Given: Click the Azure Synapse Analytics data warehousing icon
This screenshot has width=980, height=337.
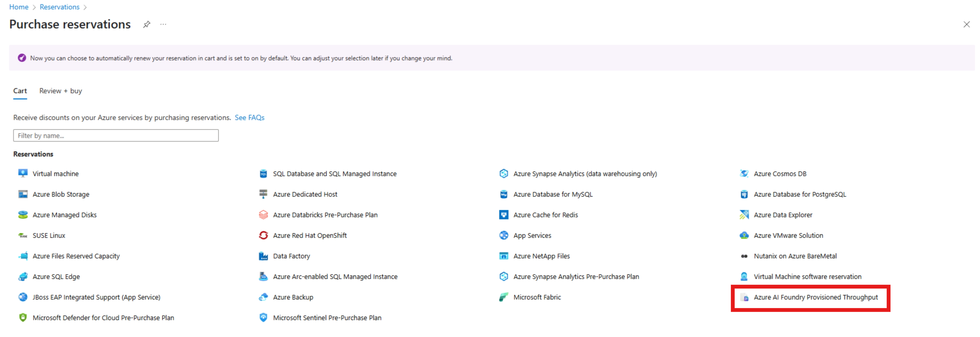Looking at the screenshot, I should (504, 174).
